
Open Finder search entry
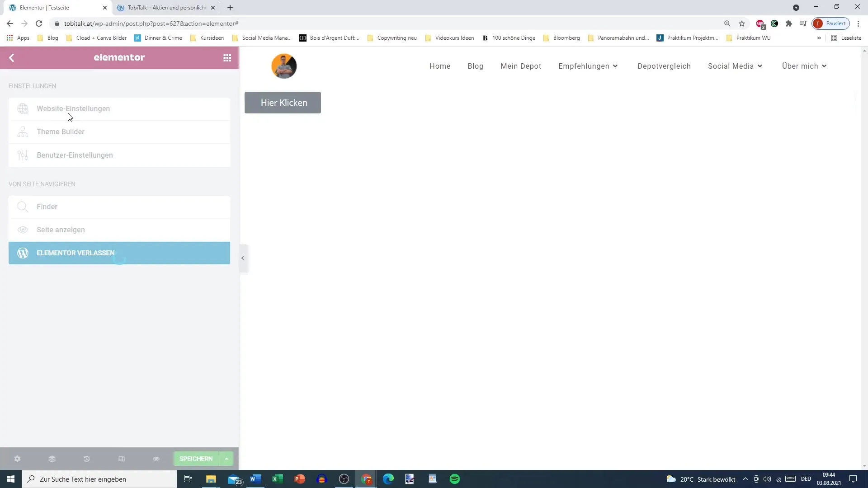(119, 206)
